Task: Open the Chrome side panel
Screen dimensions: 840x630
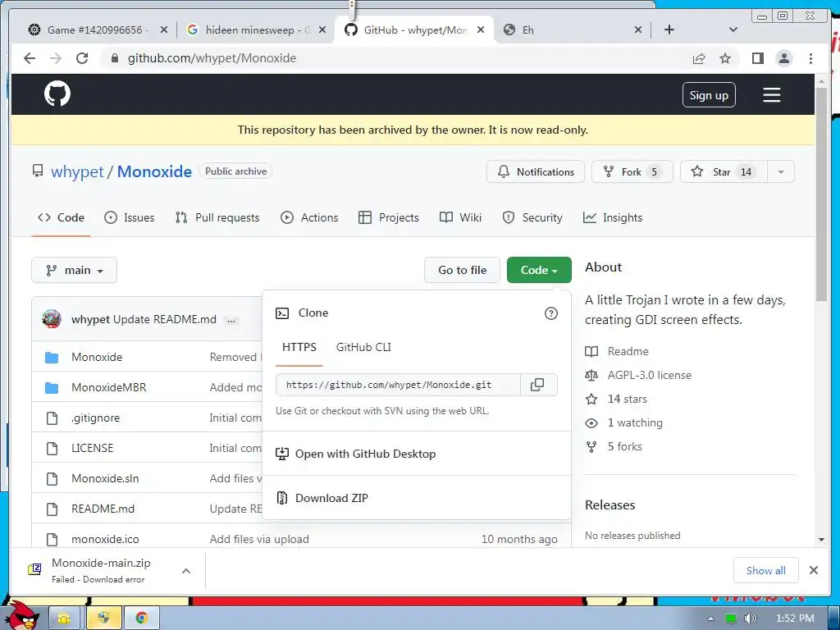Action: coord(757,58)
